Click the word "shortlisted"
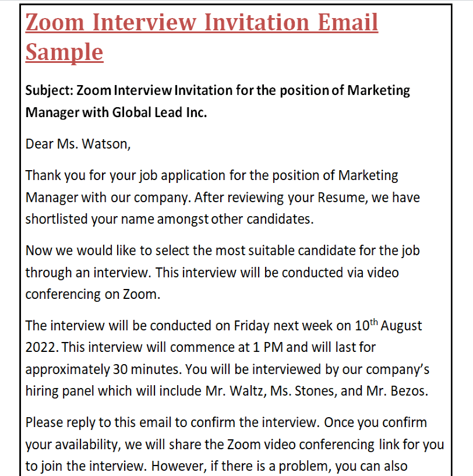The image size is (473, 476). 56,219
